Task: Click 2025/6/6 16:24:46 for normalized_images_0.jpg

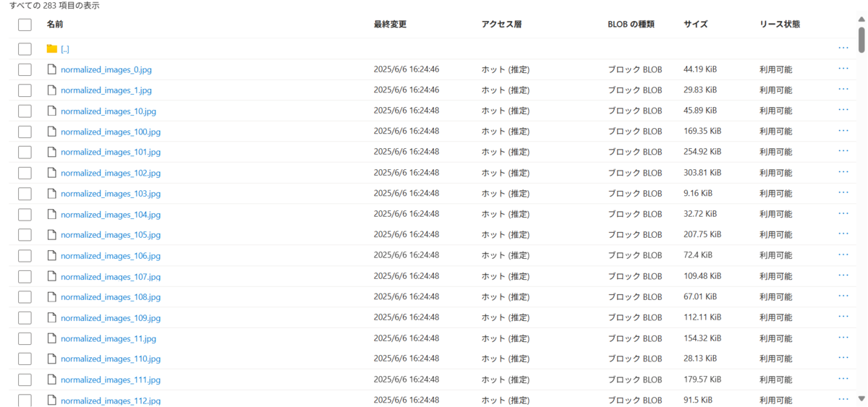Action: pyautogui.click(x=407, y=70)
